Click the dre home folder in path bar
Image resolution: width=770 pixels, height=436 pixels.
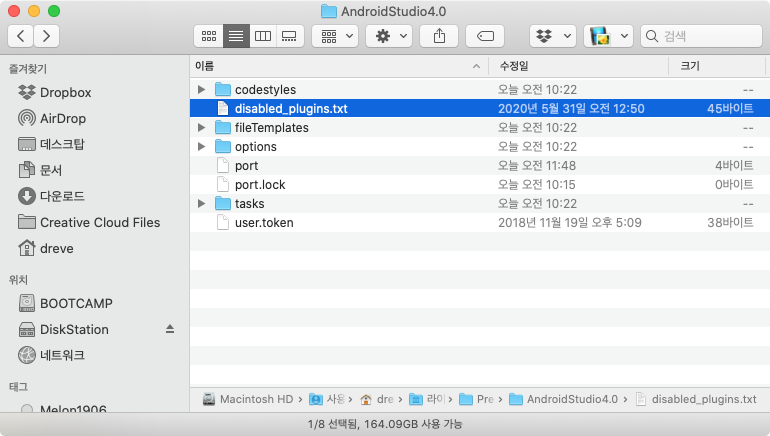point(377,399)
